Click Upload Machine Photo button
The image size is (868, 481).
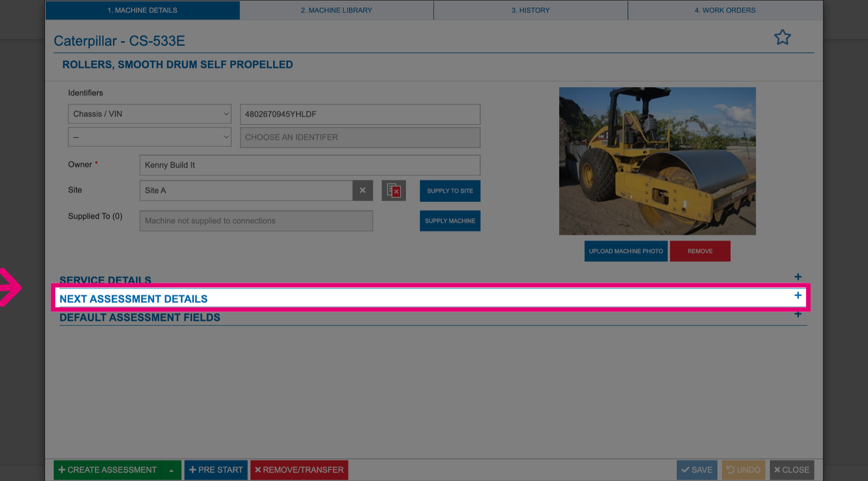coord(626,251)
